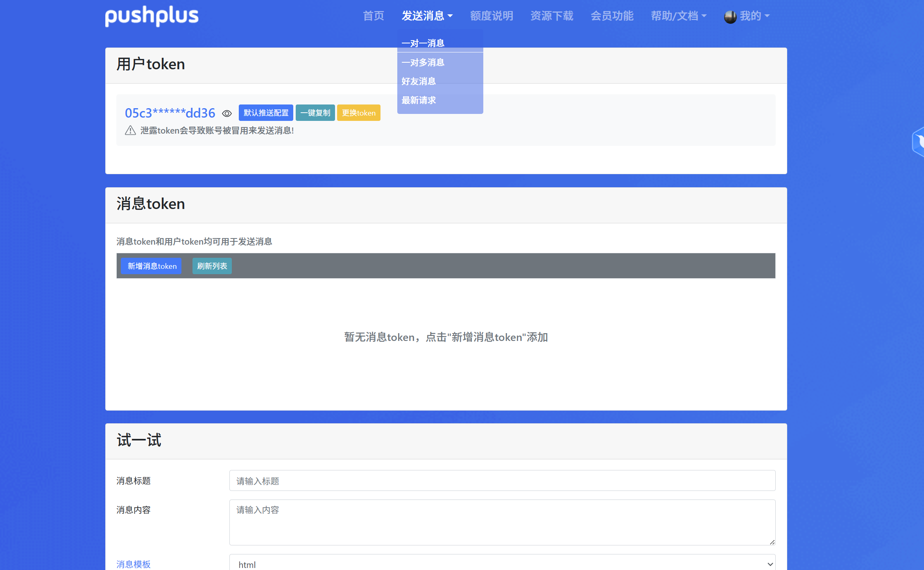
Task: Open the 资源下载 page
Action: click(552, 16)
